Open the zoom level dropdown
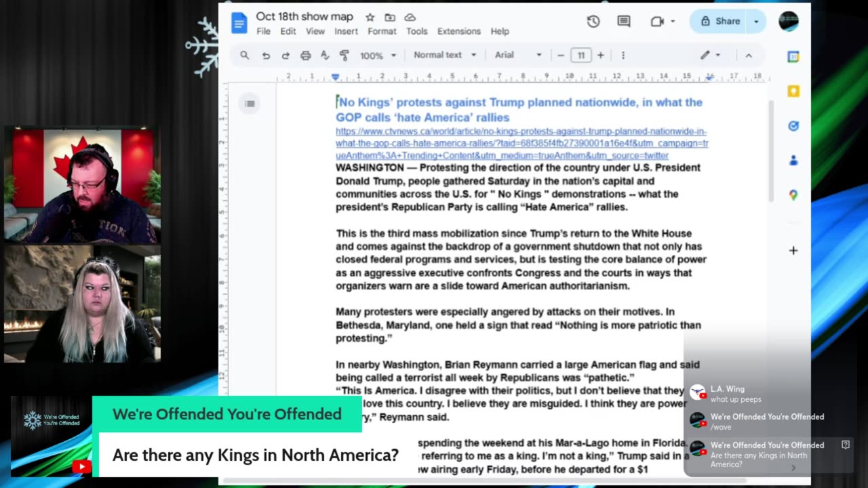 pyautogui.click(x=378, y=56)
